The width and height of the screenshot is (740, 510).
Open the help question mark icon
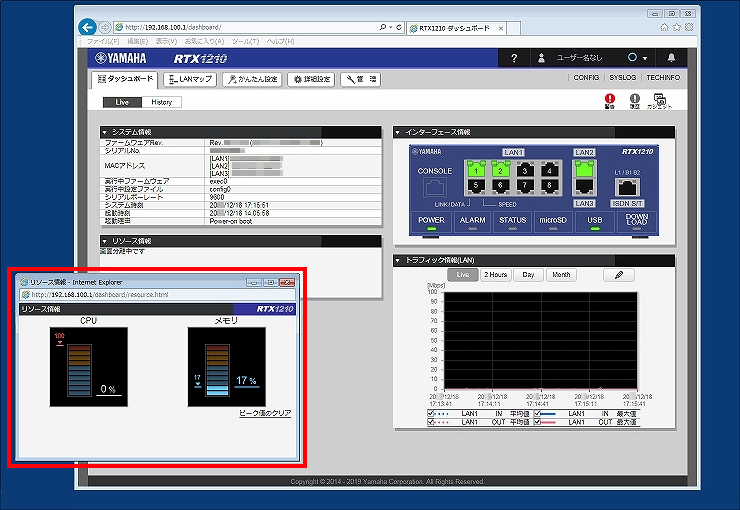(x=514, y=58)
